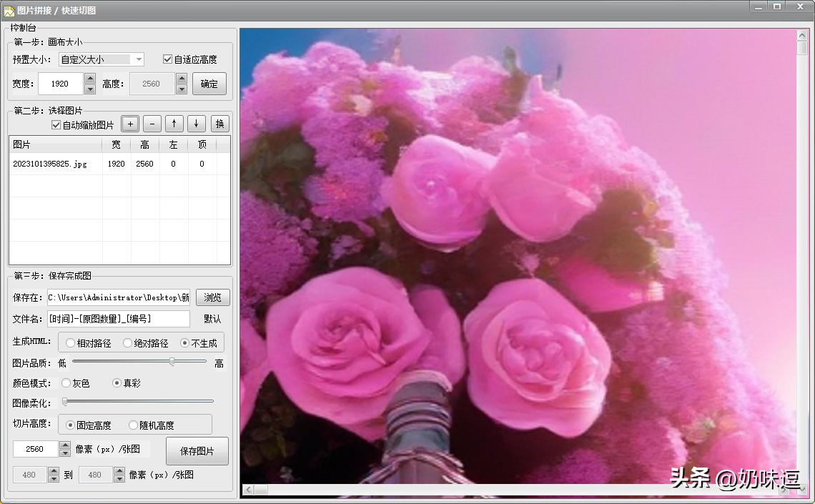This screenshot has width=815, height=504.
Task: Click the 浏览 browse button
Action: point(212,297)
